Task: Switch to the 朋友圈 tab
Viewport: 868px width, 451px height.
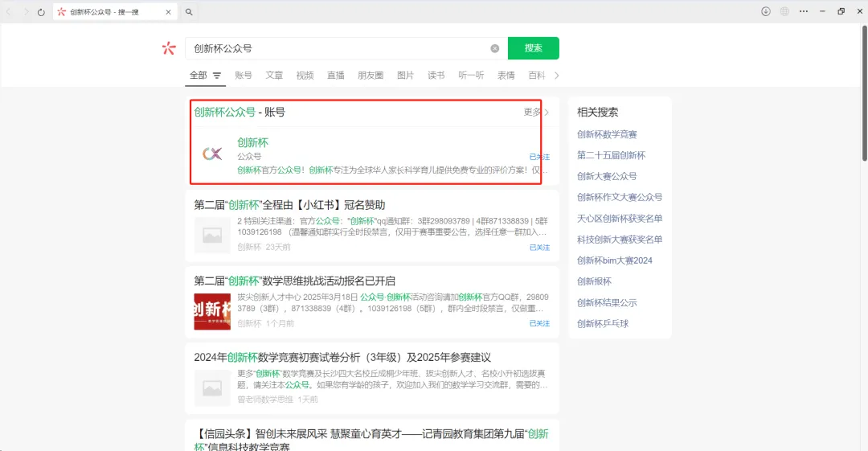Action: coord(371,76)
